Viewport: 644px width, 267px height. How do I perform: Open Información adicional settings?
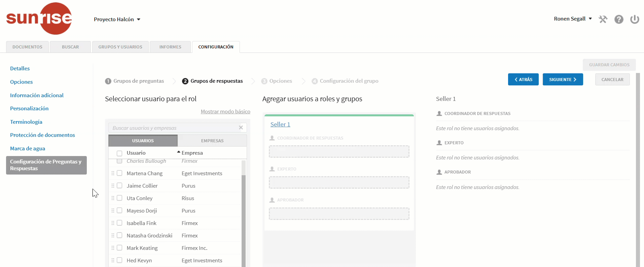(x=37, y=96)
